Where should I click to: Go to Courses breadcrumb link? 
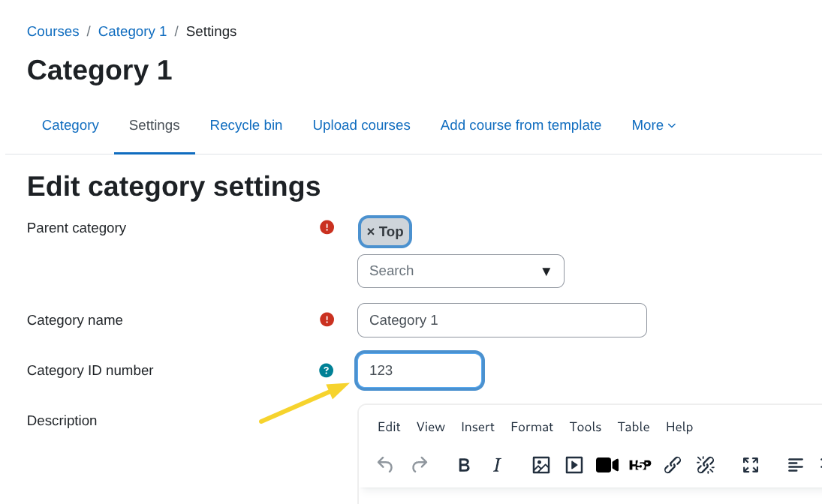53,31
